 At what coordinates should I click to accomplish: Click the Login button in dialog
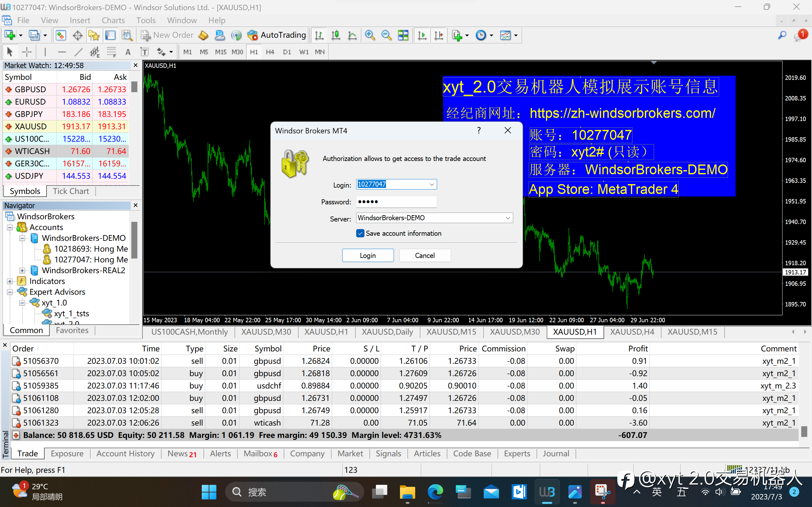(x=368, y=255)
